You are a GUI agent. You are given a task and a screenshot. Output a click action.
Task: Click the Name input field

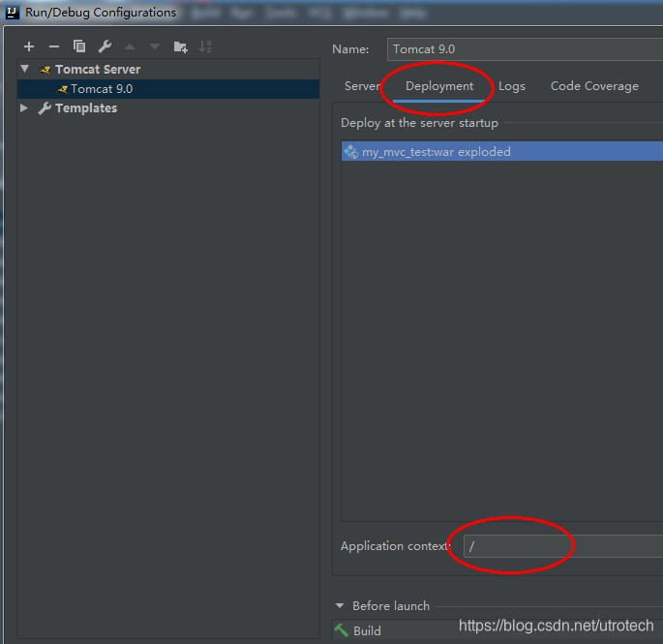click(525, 49)
